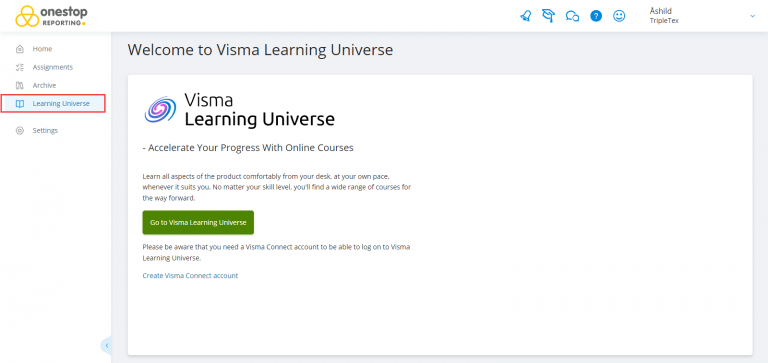Click the Archive books icon
Screen dimensions: 768x363
tap(20, 85)
